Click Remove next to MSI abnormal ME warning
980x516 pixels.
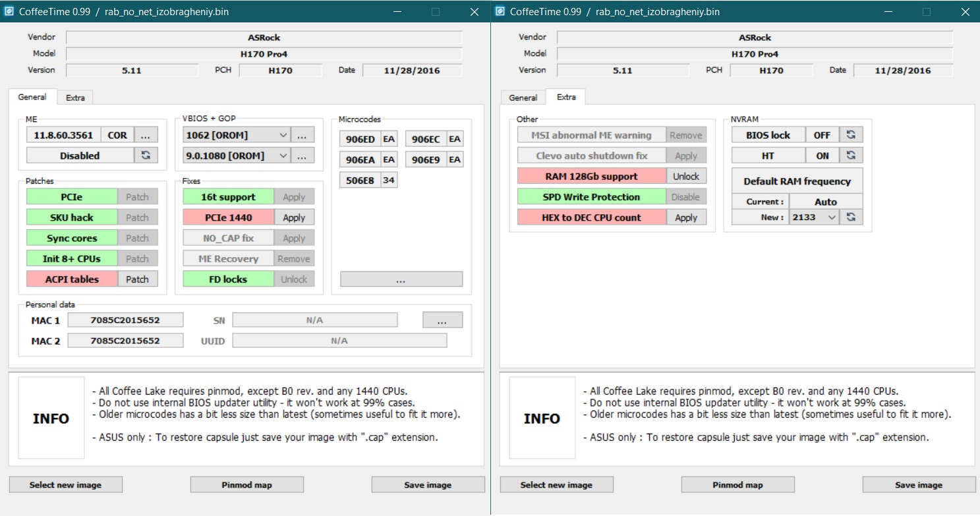coord(686,135)
